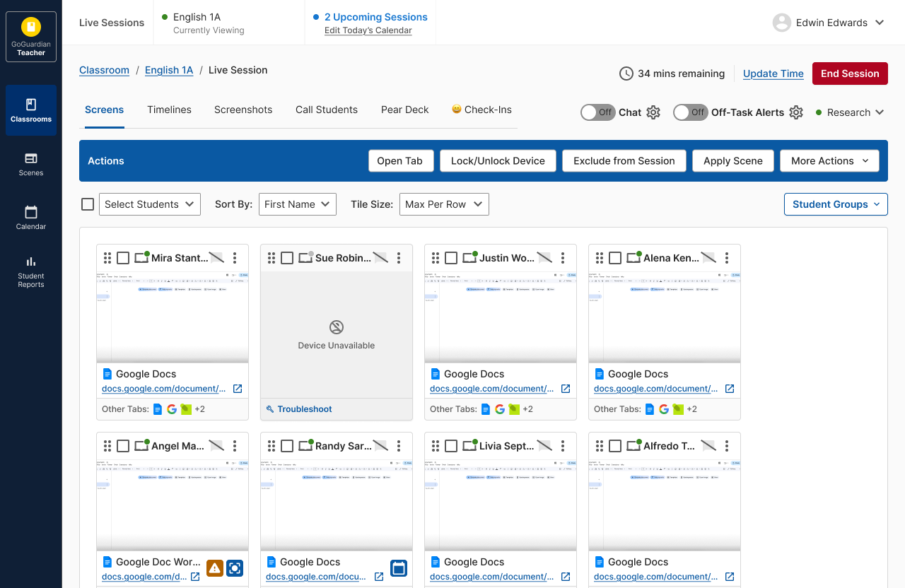Open Alena Ken's doc in new tab icon
Screen dimensions: 905x588
[730, 389]
